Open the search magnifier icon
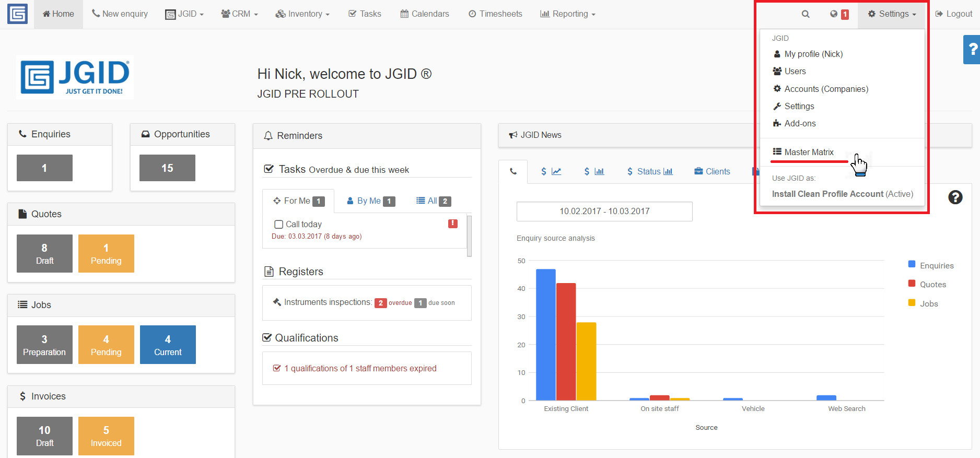The height and width of the screenshot is (458, 980). 806,14
